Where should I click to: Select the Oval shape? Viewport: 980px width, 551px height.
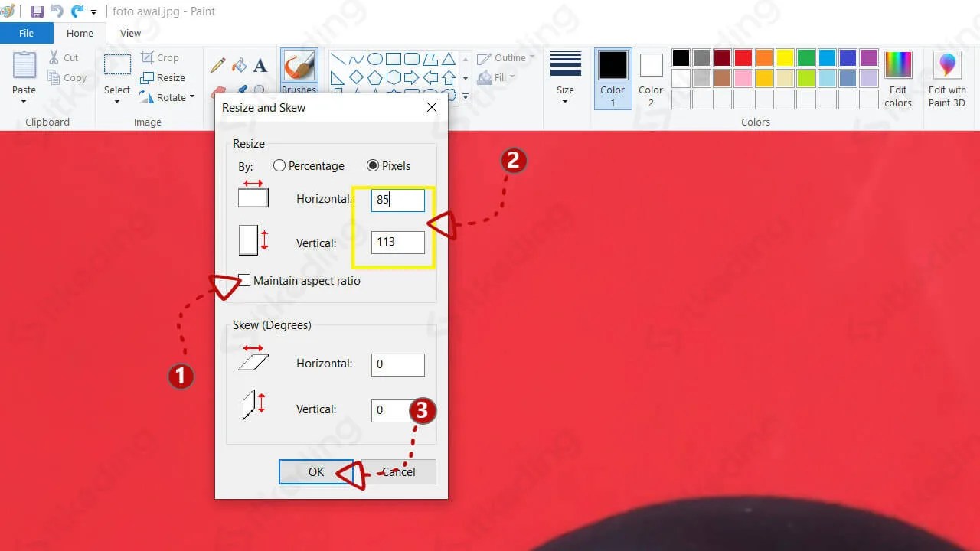375,59
